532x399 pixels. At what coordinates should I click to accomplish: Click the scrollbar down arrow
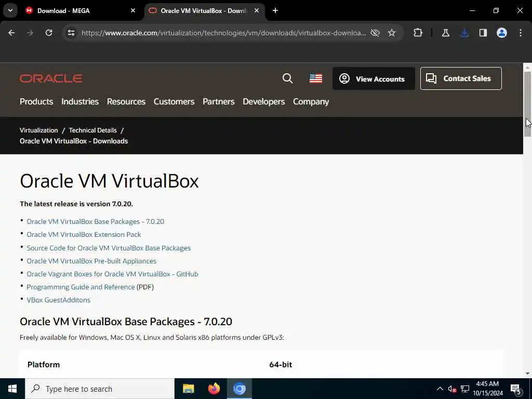point(527,374)
